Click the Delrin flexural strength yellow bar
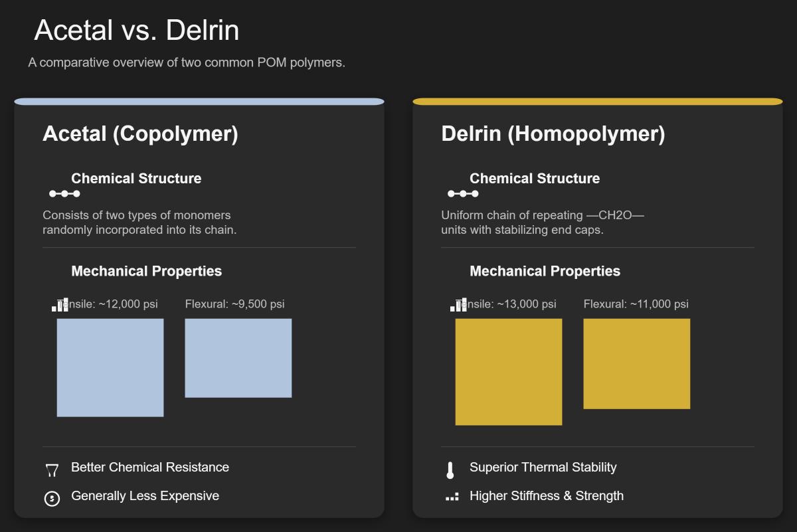This screenshot has width=797, height=532. (x=636, y=363)
